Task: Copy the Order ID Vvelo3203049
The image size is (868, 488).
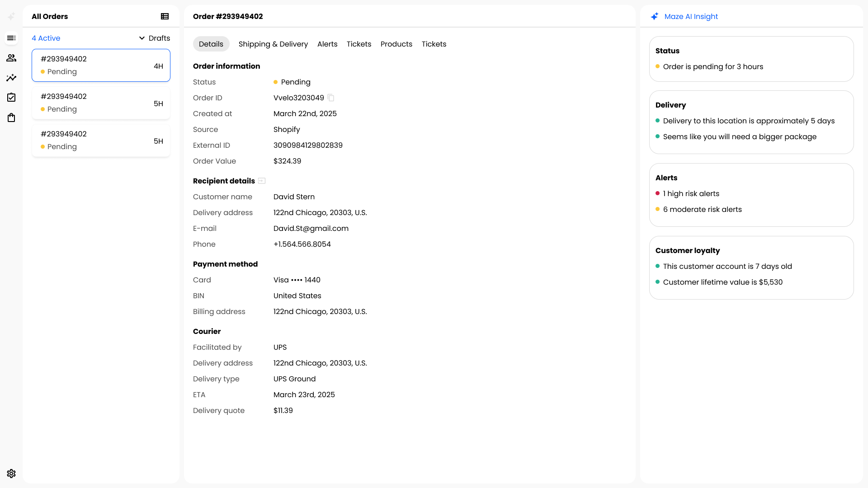Action: (331, 98)
